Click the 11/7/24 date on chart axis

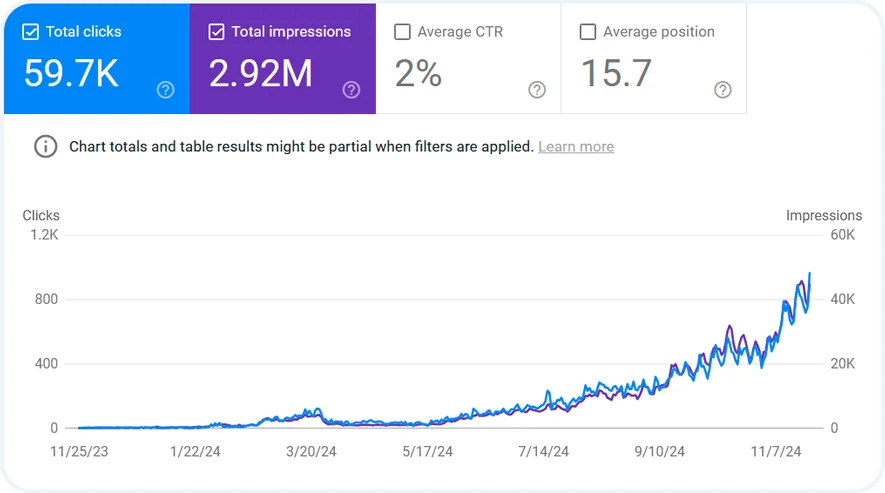[776, 452]
